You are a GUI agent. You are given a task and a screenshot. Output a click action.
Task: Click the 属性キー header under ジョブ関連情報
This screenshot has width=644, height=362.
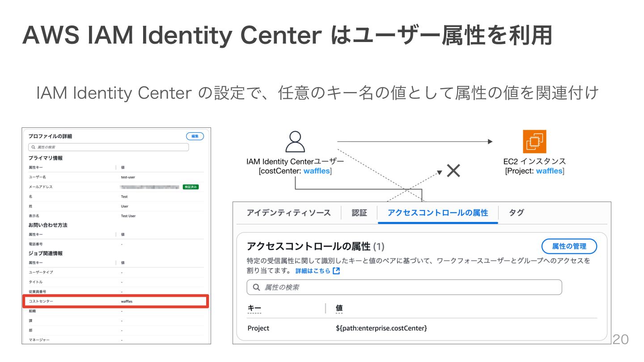36,263
